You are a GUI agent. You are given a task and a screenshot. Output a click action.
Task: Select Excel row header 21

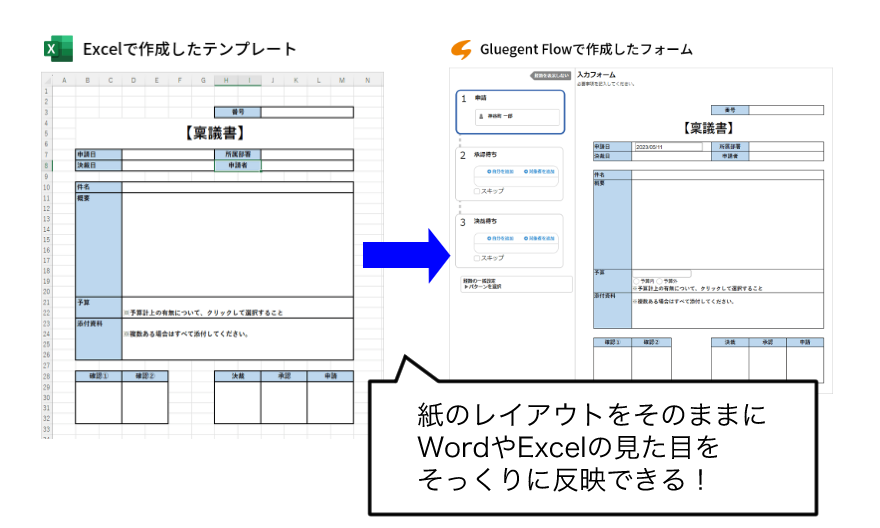pyautogui.click(x=47, y=302)
